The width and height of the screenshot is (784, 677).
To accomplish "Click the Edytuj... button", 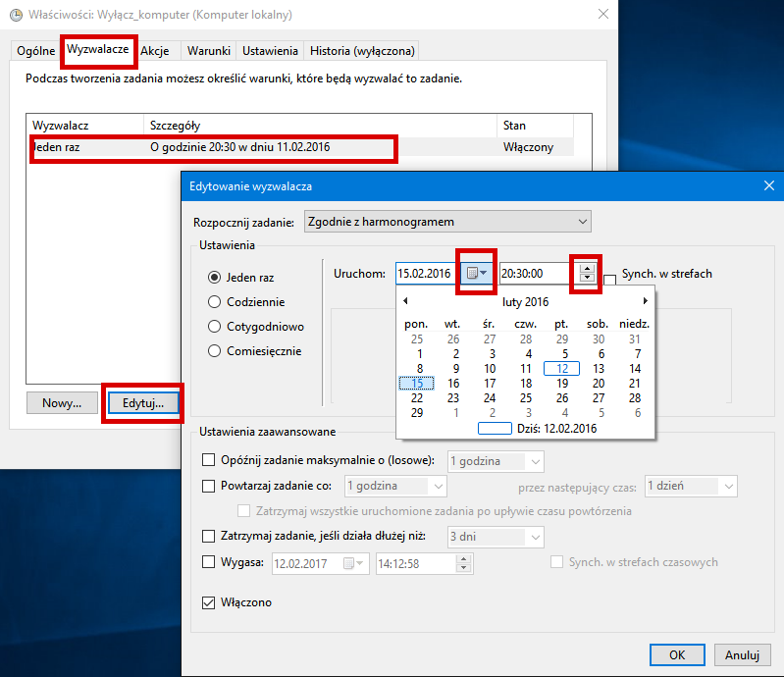I will point(142,403).
